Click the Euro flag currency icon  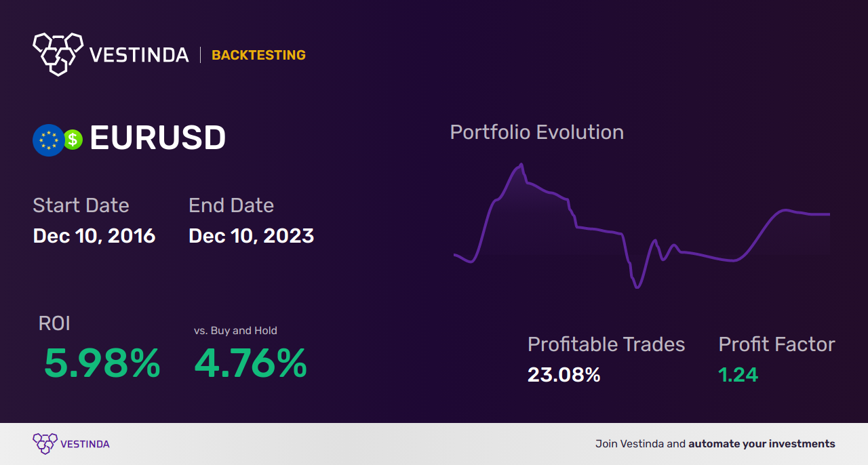pyautogui.click(x=48, y=140)
